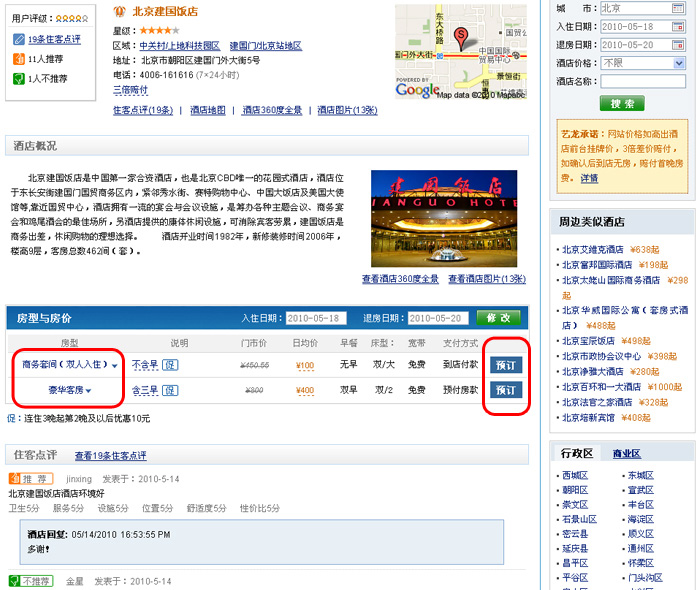Viewport: 700px width, 590px height.
Task: Book the 豪华客房 room with 预订
Action: click(505, 390)
